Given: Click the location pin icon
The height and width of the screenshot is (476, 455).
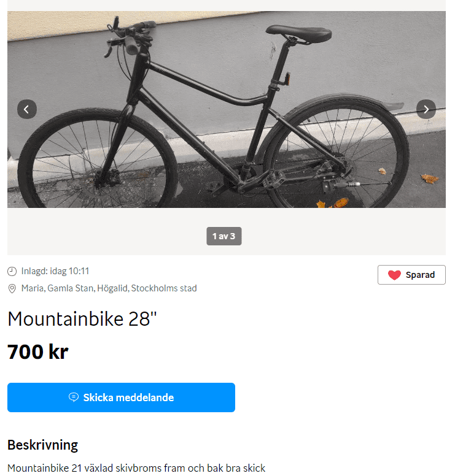Looking at the screenshot, I should click(12, 288).
